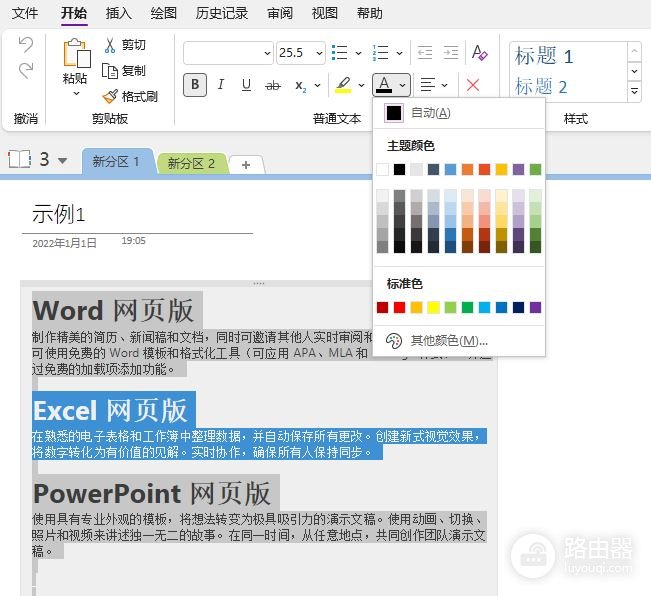Viewport: 651px width, 596px height.
Task: Open the 帮助 tab
Action: [x=370, y=13]
